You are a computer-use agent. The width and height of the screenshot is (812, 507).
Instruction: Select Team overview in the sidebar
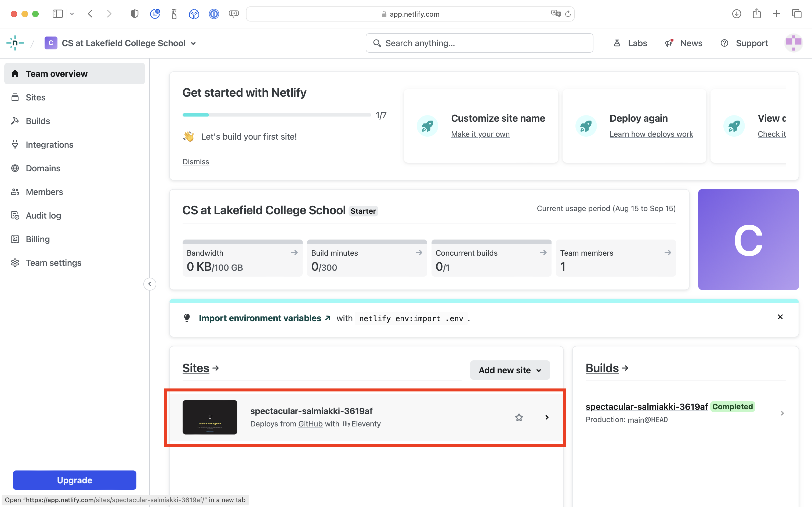74,73
